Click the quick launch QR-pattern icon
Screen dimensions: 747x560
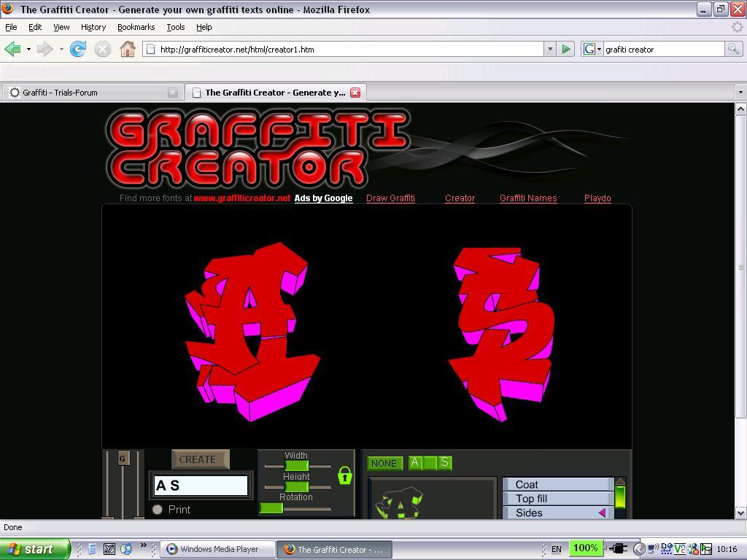pyautogui.click(x=109, y=549)
